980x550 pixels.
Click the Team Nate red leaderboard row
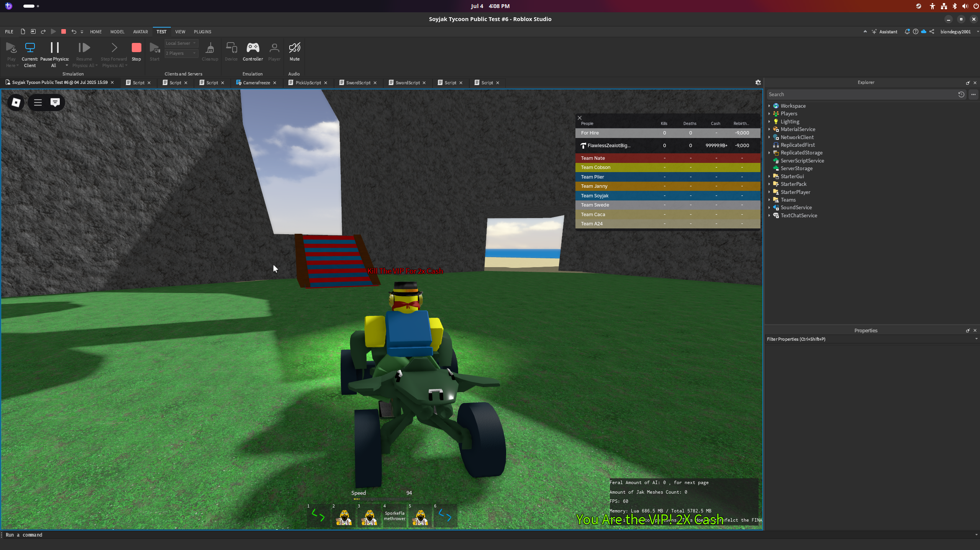click(668, 158)
